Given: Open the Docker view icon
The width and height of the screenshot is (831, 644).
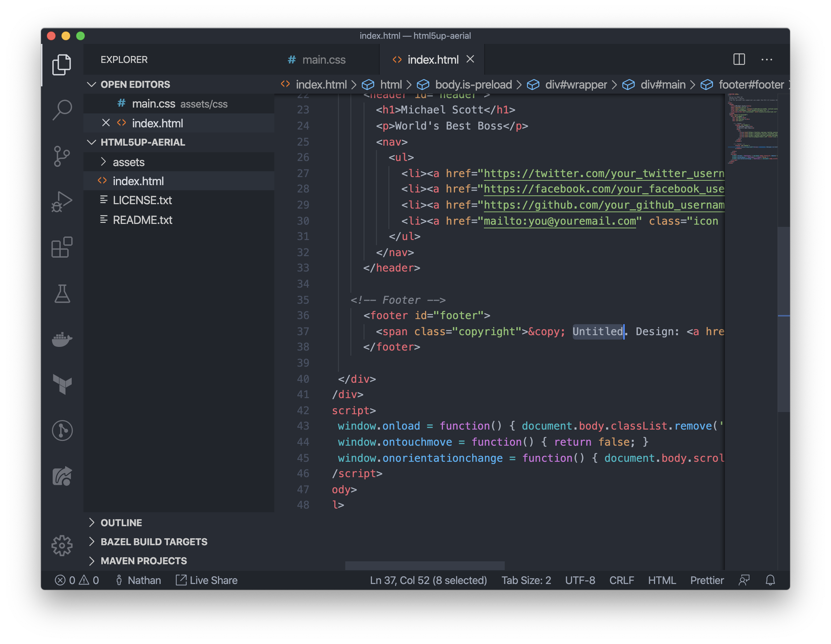Looking at the screenshot, I should coord(62,339).
